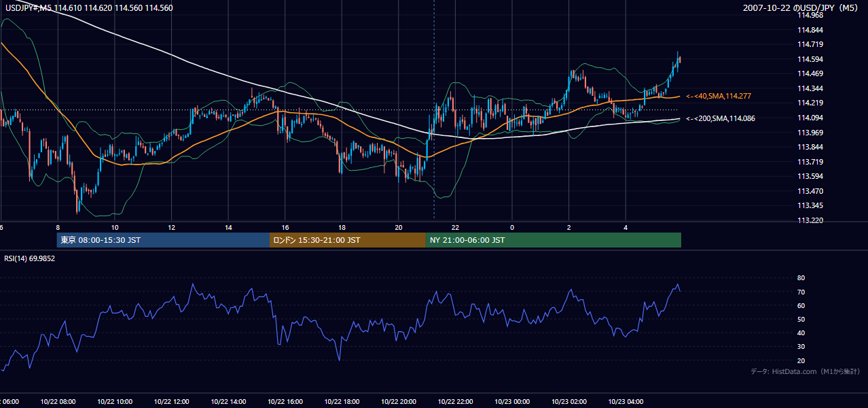
Task: Click price axis value 113.220
Action: 810,220
